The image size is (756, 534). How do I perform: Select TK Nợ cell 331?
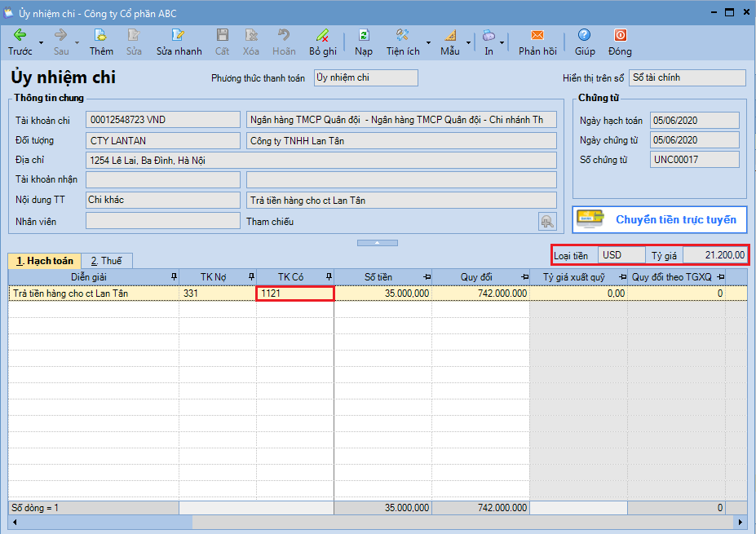pos(218,293)
